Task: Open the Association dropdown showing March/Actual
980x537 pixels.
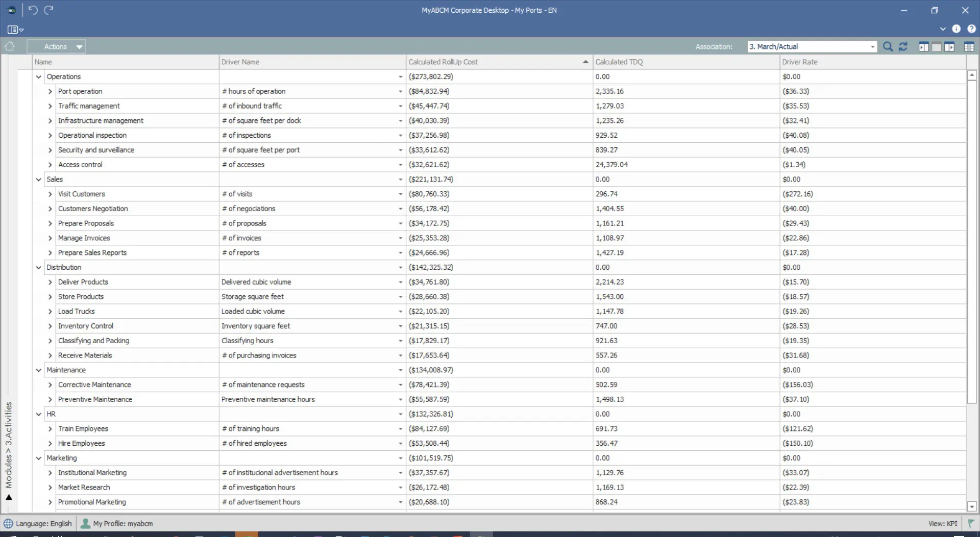Action: [x=872, y=47]
